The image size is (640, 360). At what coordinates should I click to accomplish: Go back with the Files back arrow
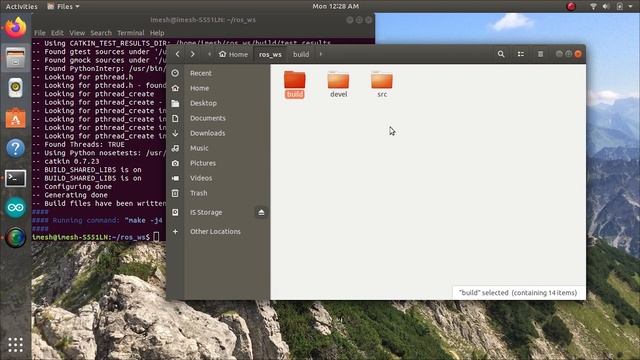point(178,54)
